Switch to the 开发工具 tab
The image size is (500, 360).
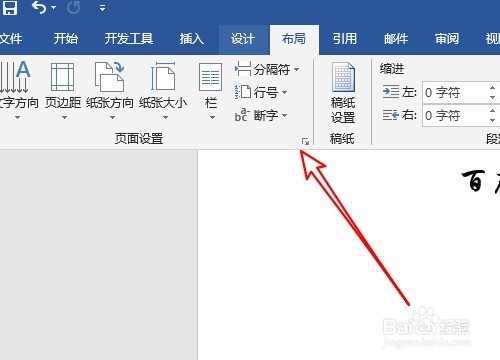coord(129,39)
